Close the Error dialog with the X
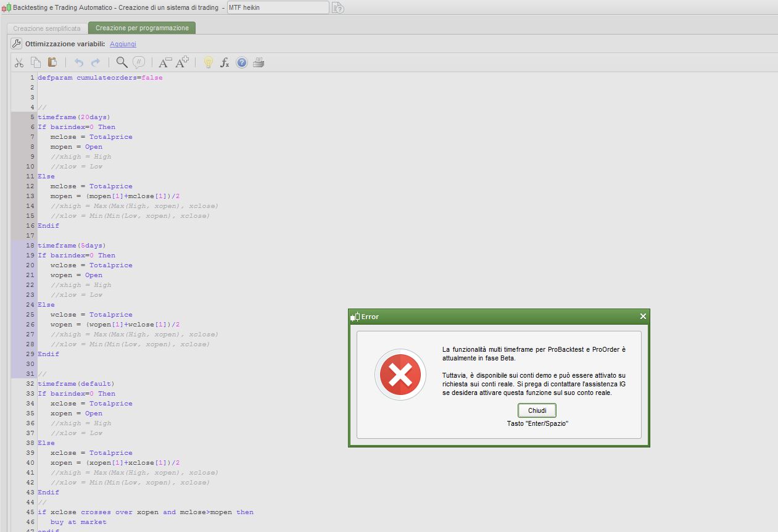 click(x=643, y=316)
